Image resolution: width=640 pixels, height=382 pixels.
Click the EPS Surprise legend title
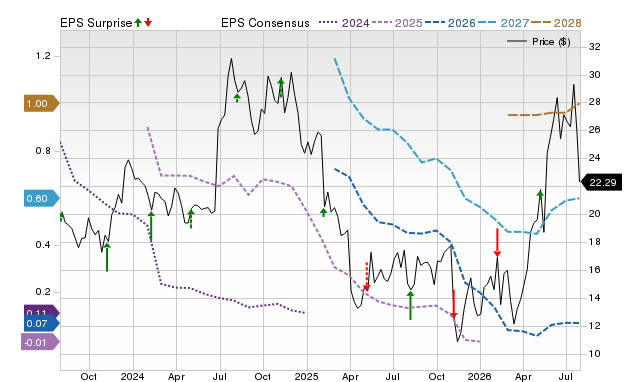pos(96,23)
